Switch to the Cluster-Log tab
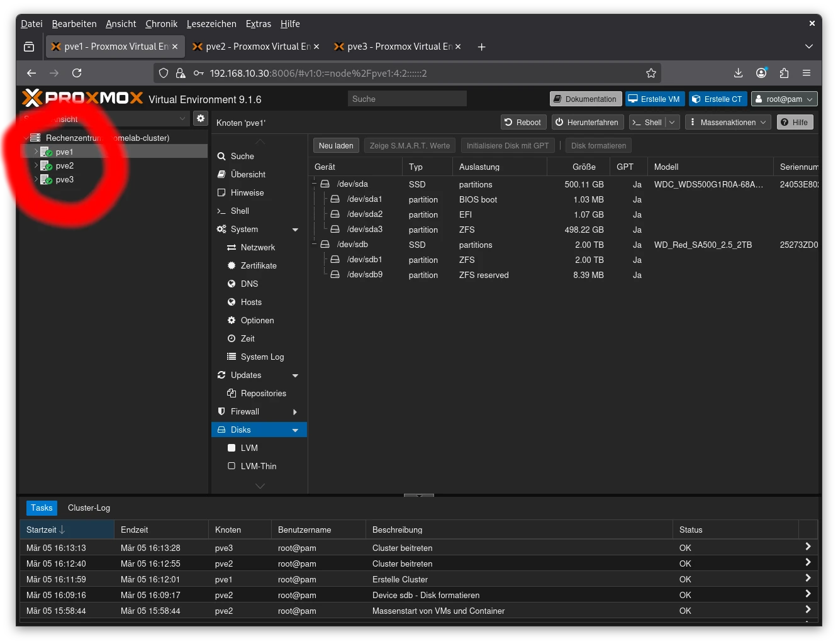The width and height of the screenshot is (838, 644). [89, 508]
